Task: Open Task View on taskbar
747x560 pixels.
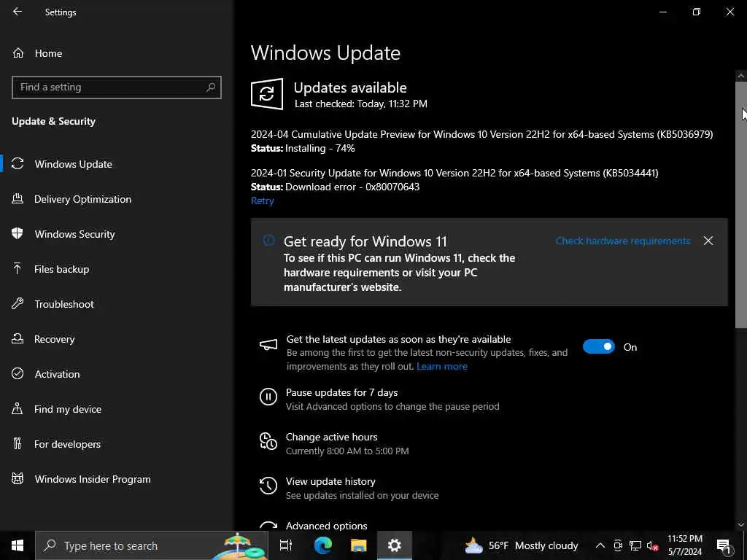Action: pos(286,545)
